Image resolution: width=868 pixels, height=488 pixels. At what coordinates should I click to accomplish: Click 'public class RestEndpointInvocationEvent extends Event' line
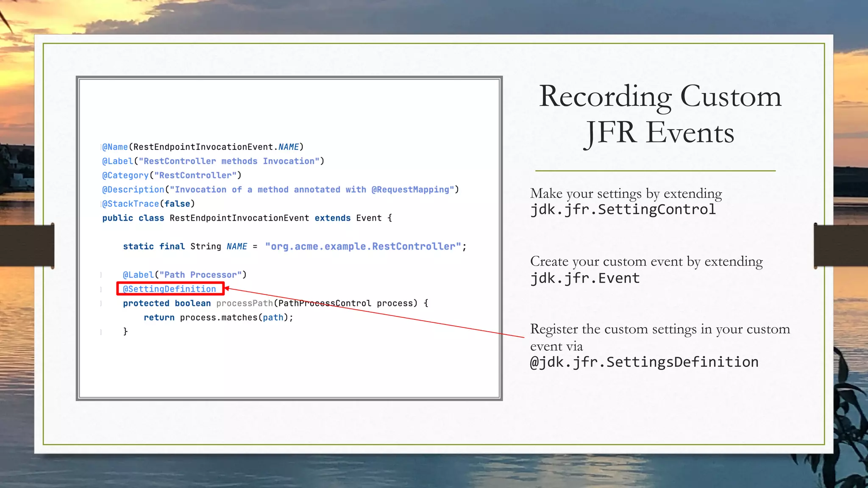pos(247,218)
